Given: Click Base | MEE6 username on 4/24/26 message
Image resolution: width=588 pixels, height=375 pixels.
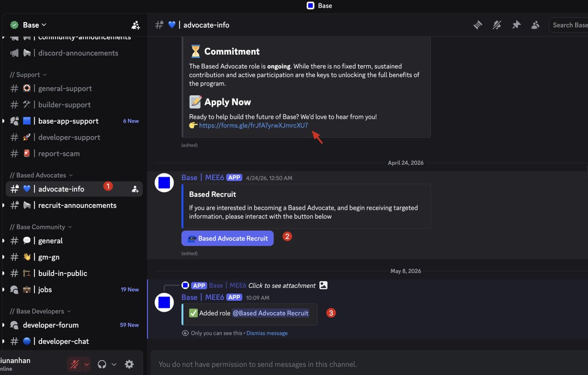Looking at the screenshot, I should (x=203, y=177).
